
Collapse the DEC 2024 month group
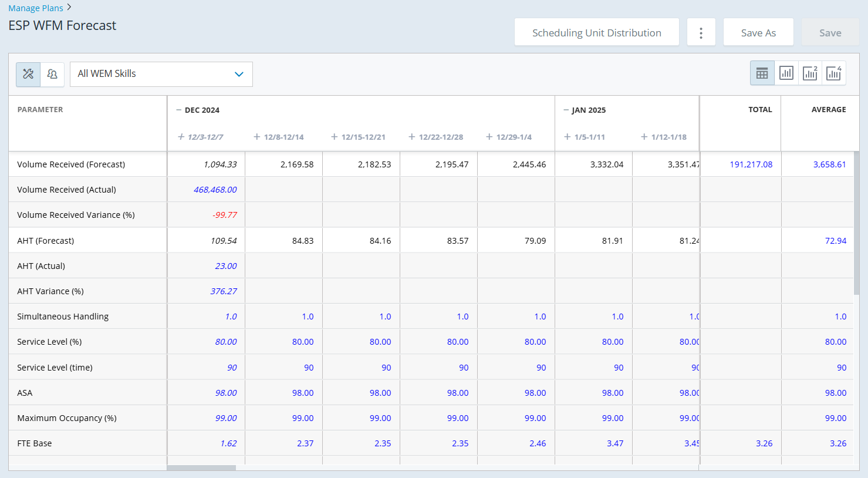click(179, 110)
